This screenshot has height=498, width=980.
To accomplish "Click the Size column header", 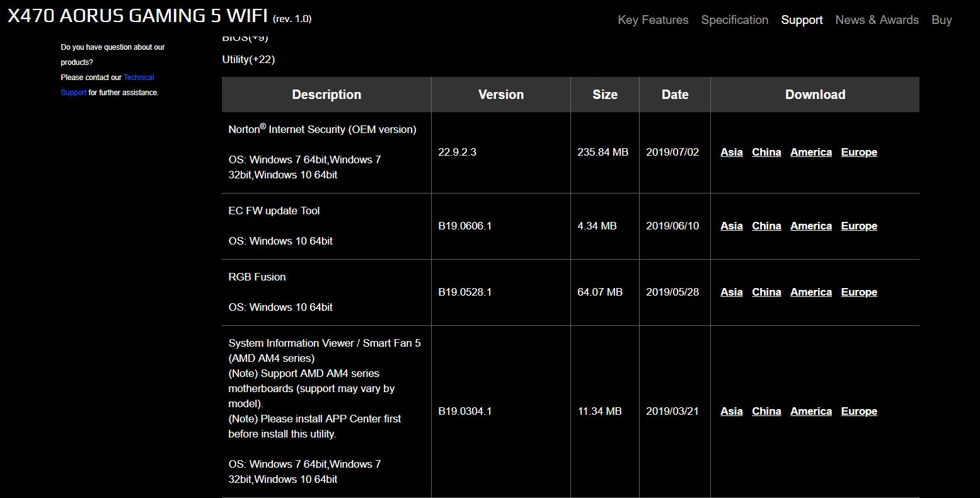I will point(605,95).
